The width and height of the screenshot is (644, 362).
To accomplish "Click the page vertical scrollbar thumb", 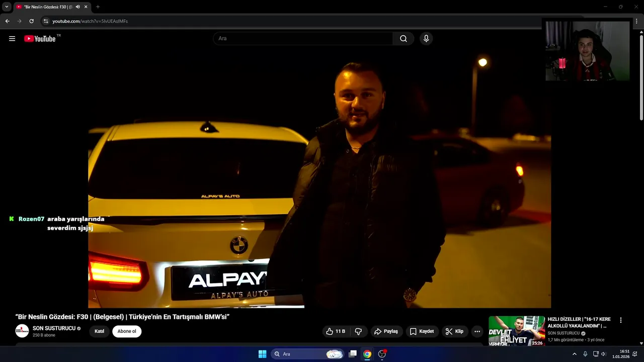I will click(x=641, y=77).
